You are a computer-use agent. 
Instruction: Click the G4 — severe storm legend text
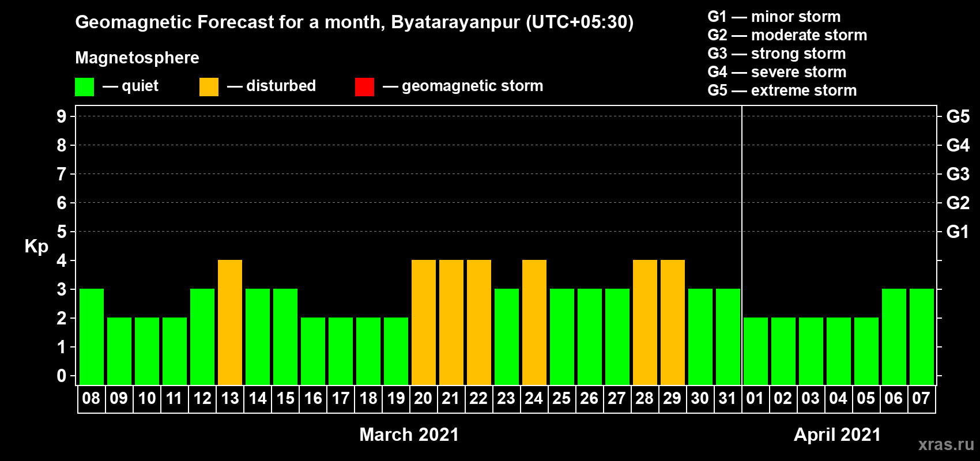pos(777,72)
